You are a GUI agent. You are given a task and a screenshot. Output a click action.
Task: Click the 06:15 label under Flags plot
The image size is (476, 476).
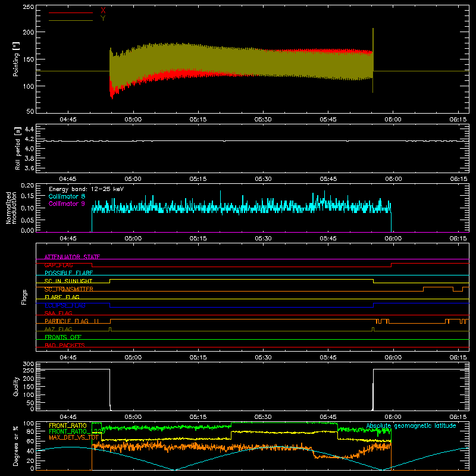pos(458,358)
